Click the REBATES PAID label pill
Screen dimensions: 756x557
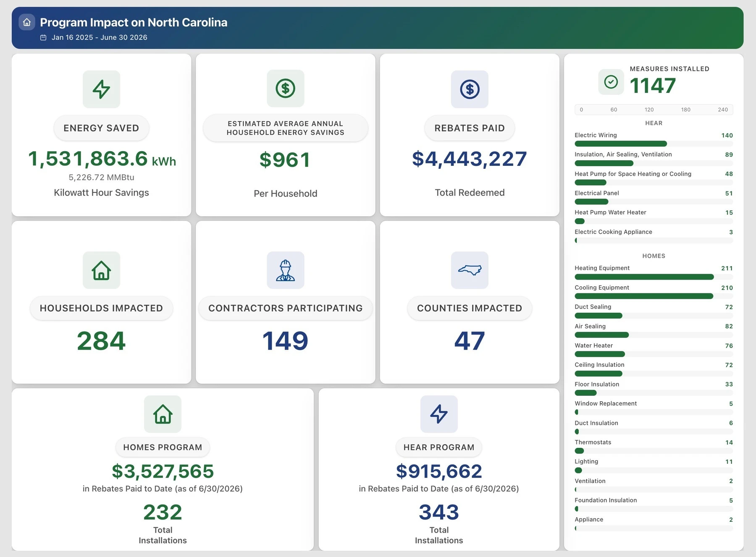point(470,128)
